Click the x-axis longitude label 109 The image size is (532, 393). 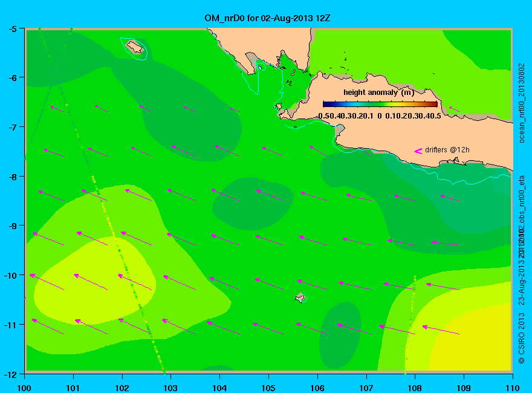point(464,388)
